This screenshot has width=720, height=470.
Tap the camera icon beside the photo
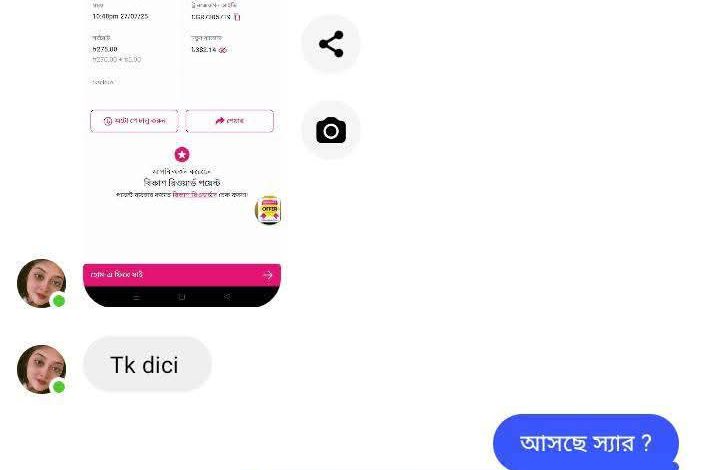(x=331, y=130)
